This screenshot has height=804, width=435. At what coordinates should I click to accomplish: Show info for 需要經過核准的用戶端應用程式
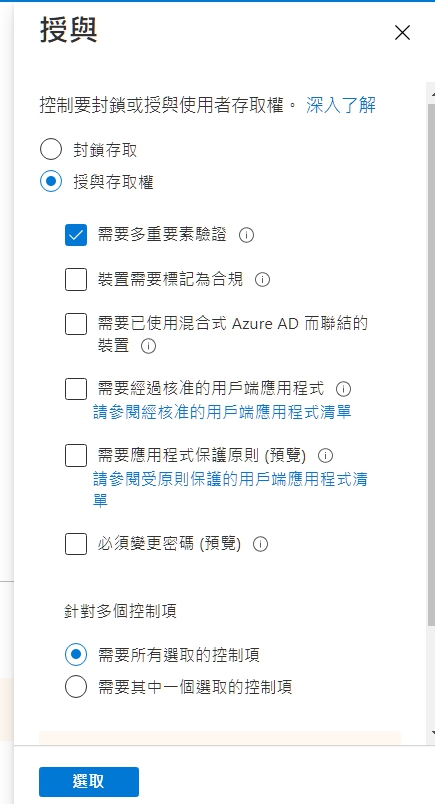[x=344, y=389]
